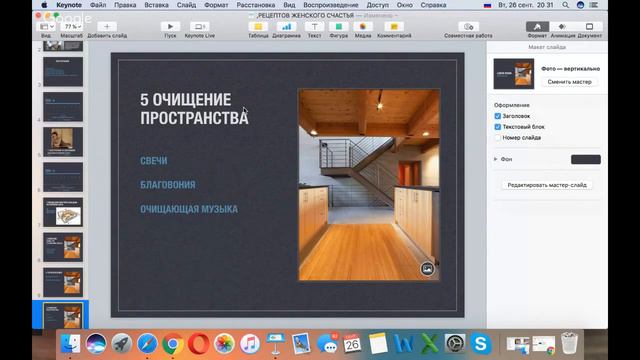Image resolution: width=640 pixels, height=360 pixels.
Task: Click the bullet text "СВЕЧИ"
Action: click(x=154, y=161)
